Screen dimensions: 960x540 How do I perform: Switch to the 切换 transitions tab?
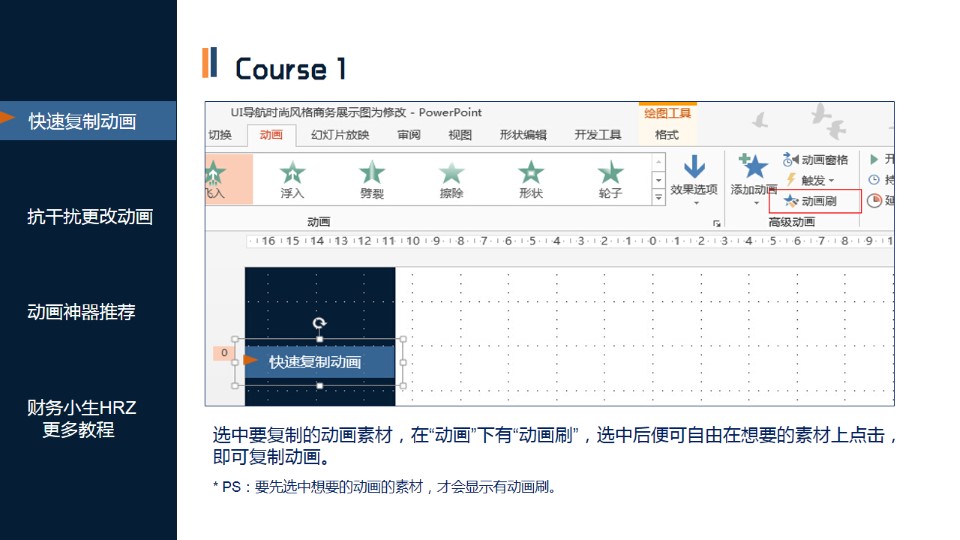point(220,135)
